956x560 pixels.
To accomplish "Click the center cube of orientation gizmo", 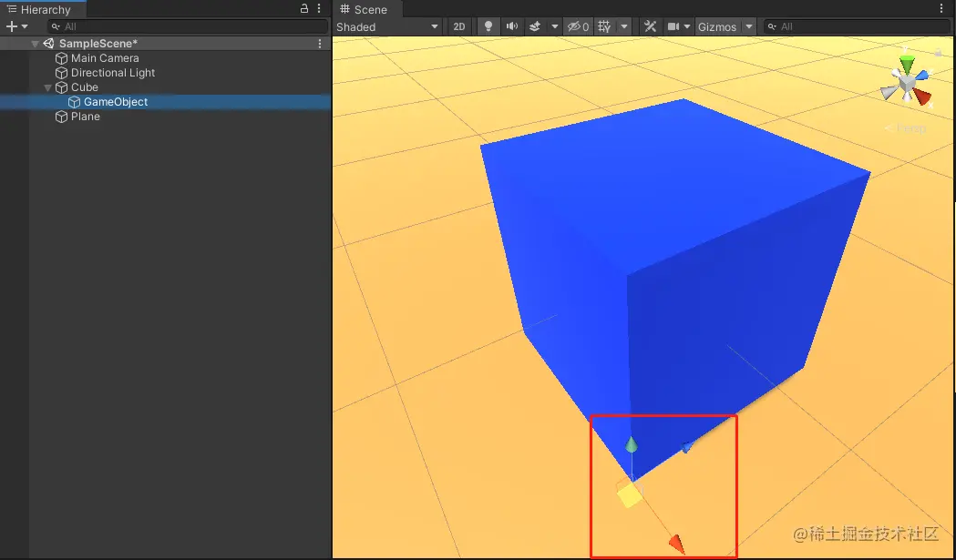I will click(907, 83).
